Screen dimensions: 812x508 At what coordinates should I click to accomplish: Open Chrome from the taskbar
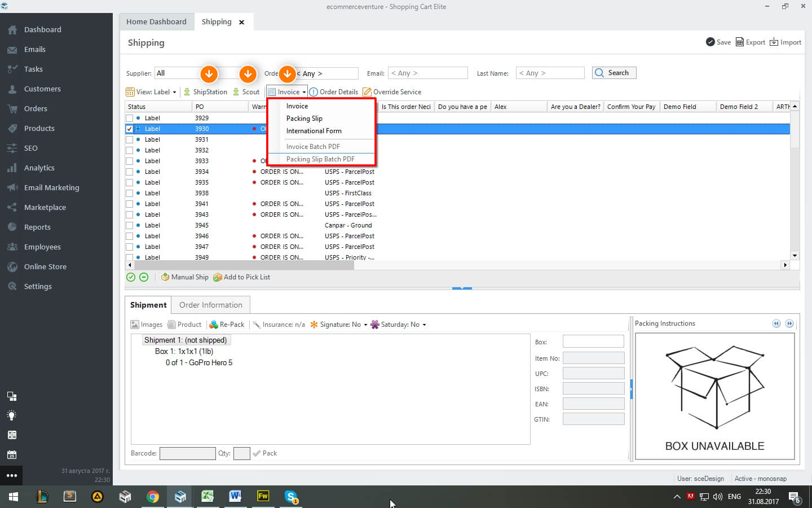(153, 497)
